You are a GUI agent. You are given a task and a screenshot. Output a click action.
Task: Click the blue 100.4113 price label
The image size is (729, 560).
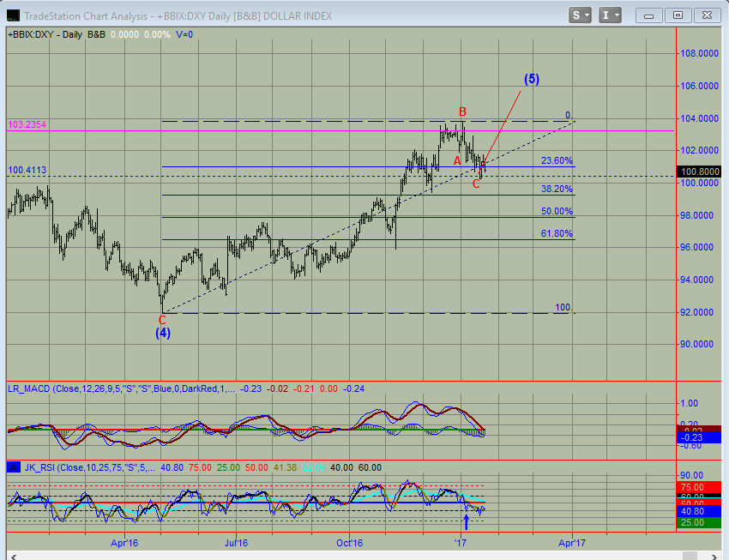point(27,170)
